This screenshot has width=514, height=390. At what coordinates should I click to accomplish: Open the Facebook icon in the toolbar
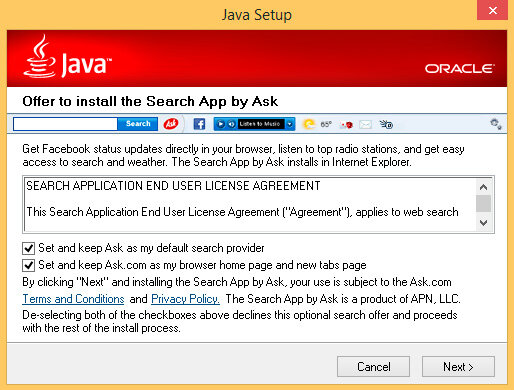click(199, 124)
